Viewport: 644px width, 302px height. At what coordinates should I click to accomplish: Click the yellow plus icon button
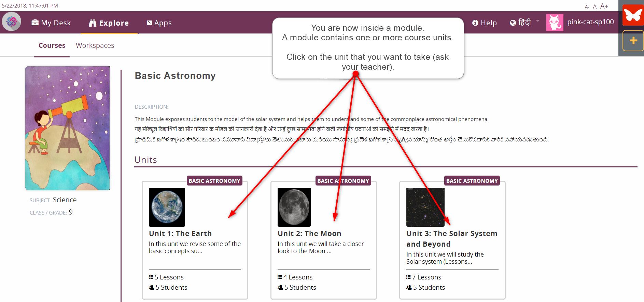[633, 41]
